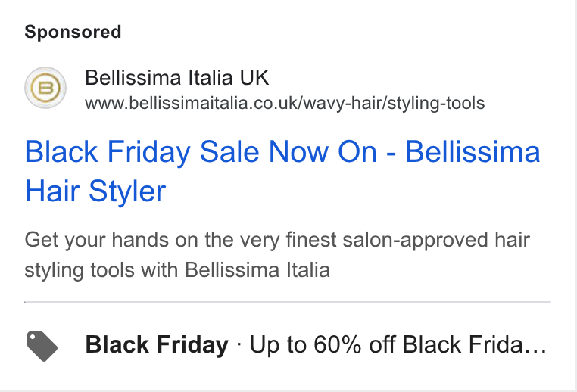Image resolution: width=577 pixels, height=392 pixels.
Task: Click the description starting with Get your hands
Action: pos(277,255)
